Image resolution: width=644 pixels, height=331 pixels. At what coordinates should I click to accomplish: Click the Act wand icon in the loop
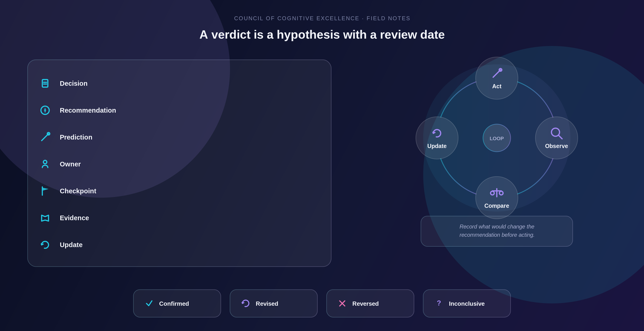[x=497, y=73]
